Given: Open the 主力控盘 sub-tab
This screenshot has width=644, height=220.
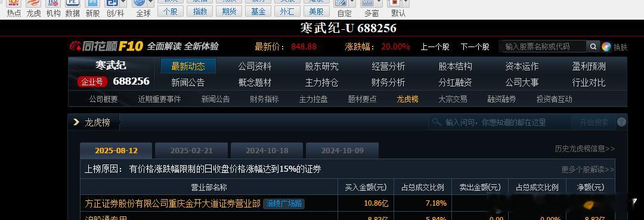Looking at the screenshot, I should tap(314, 100).
